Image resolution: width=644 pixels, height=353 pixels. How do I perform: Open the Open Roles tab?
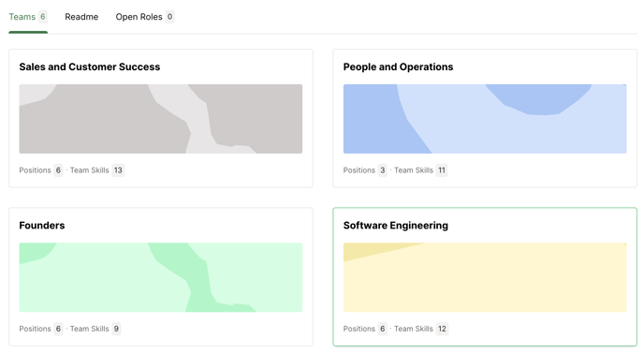145,17
